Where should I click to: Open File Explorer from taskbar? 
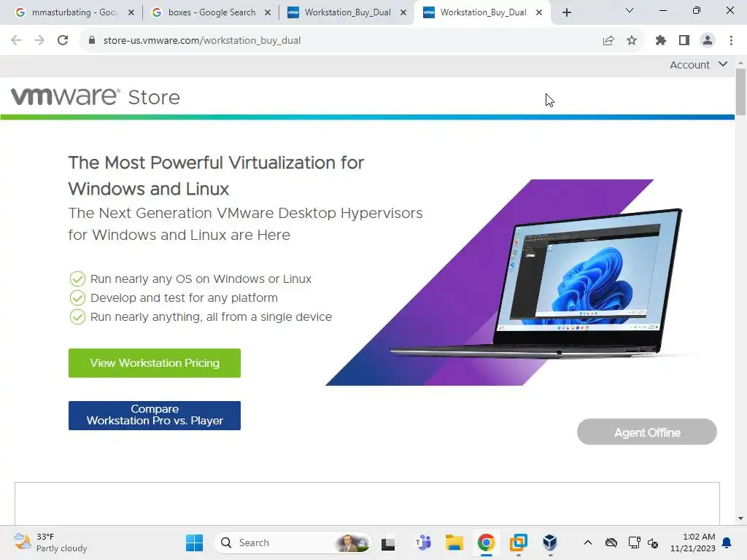pos(454,542)
